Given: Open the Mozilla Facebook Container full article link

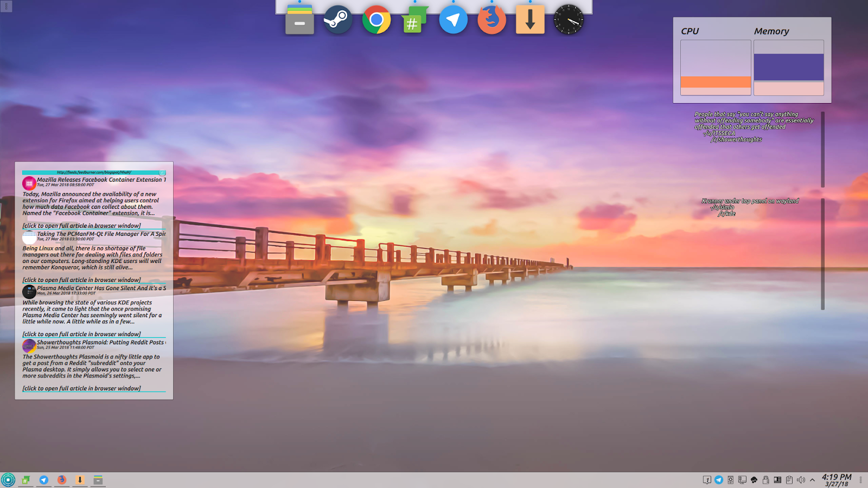Looking at the screenshot, I should point(81,225).
